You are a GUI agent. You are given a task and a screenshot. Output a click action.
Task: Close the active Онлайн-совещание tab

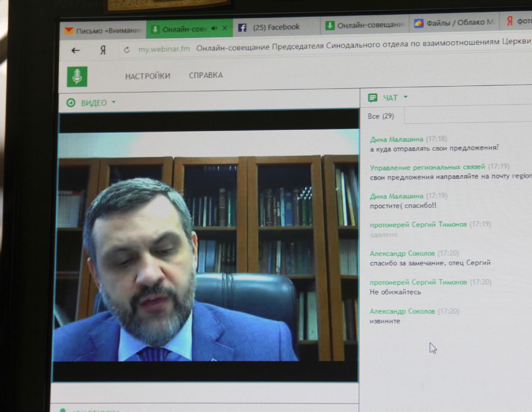pyautogui.click(x=225, y=28)
